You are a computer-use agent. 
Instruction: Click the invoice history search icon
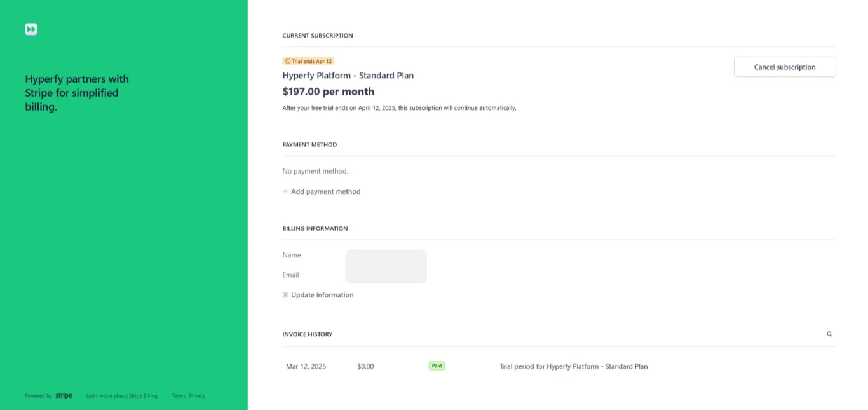pos(829,334)
